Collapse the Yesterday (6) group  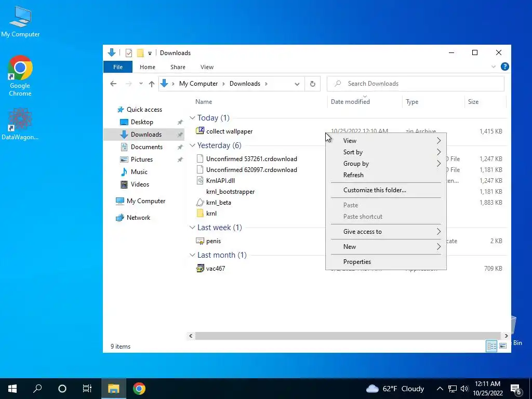pos(192,145)
